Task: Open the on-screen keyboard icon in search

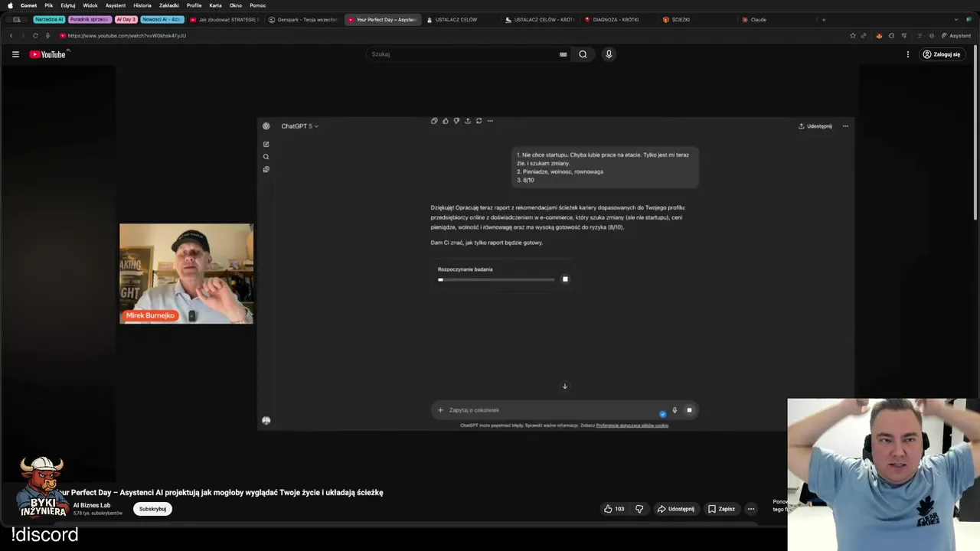Action: pyautogui.click(x=563, y=54)
